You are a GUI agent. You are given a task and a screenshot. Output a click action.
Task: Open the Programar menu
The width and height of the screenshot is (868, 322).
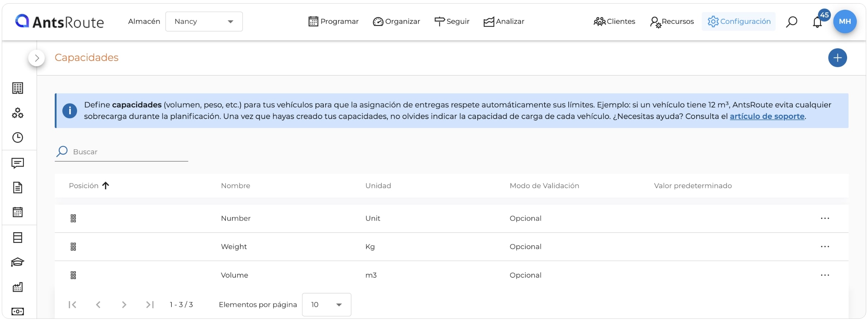(x=334, y=22)
